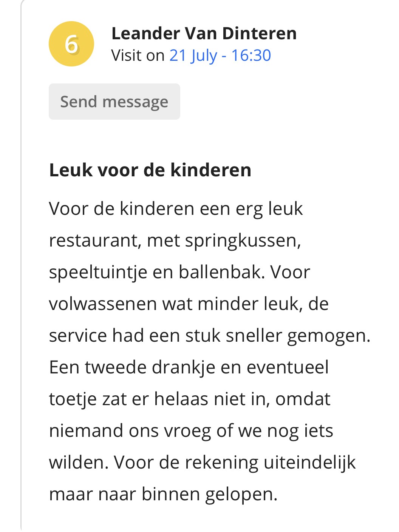Viewport: 399px width, 532px height.
Task: Click the line starting 'toetje zat er helaas'
Action: click(190, 399)
